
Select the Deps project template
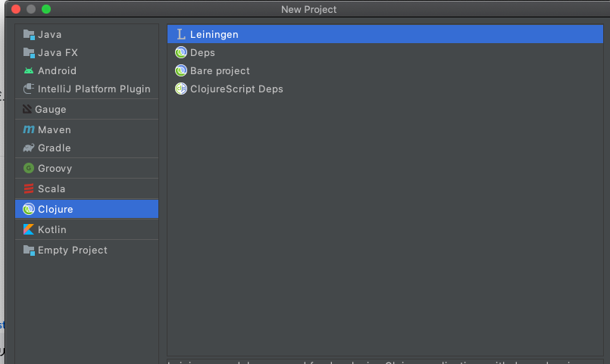pos(202,52)
